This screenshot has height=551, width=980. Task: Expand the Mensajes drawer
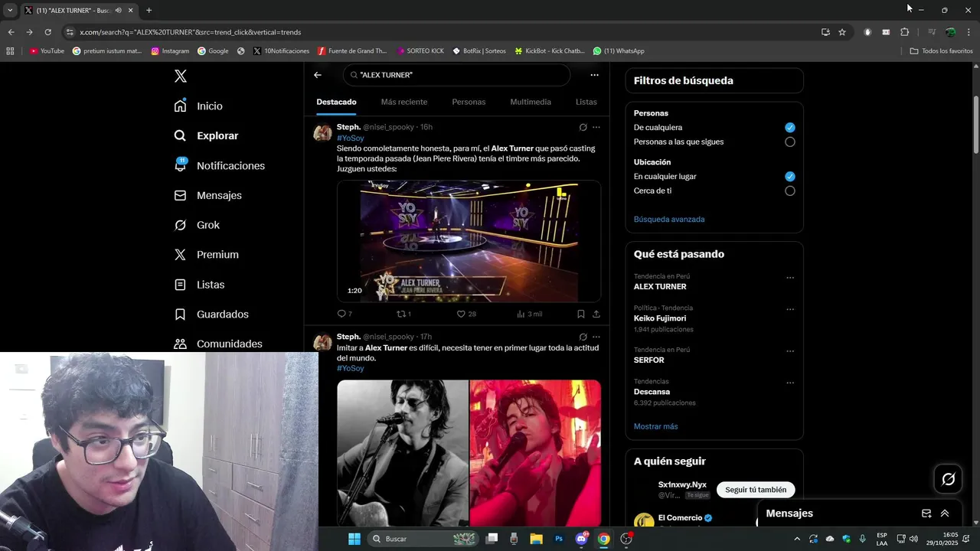945,514
